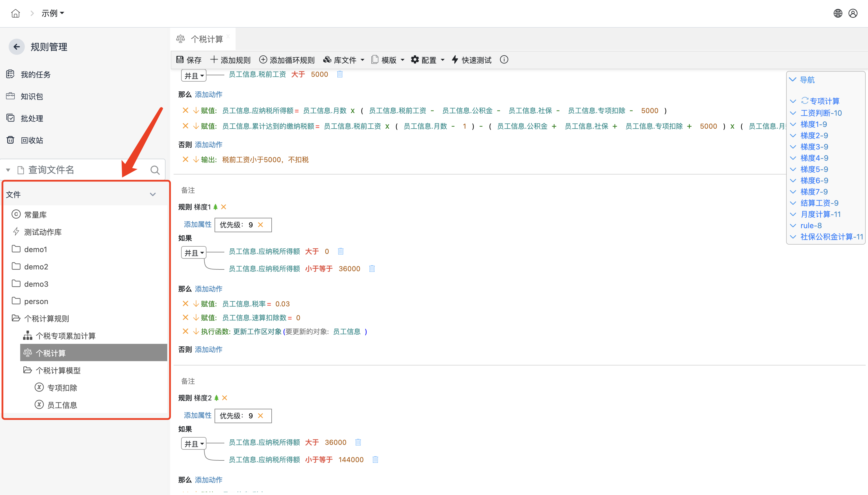Viewport: 868px width, 495px height.
Task: Open the 并且 combinator dropdown in 梯度1
Action: 194,253
